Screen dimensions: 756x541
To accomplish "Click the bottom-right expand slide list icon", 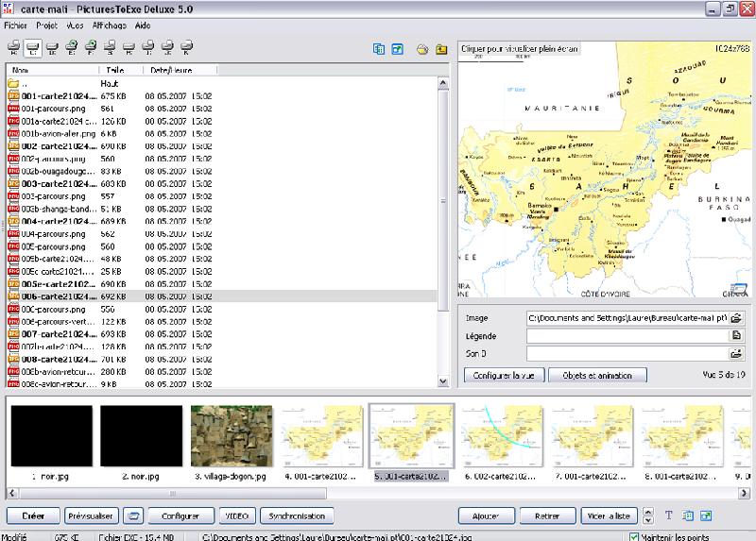I will coord(706,516).
